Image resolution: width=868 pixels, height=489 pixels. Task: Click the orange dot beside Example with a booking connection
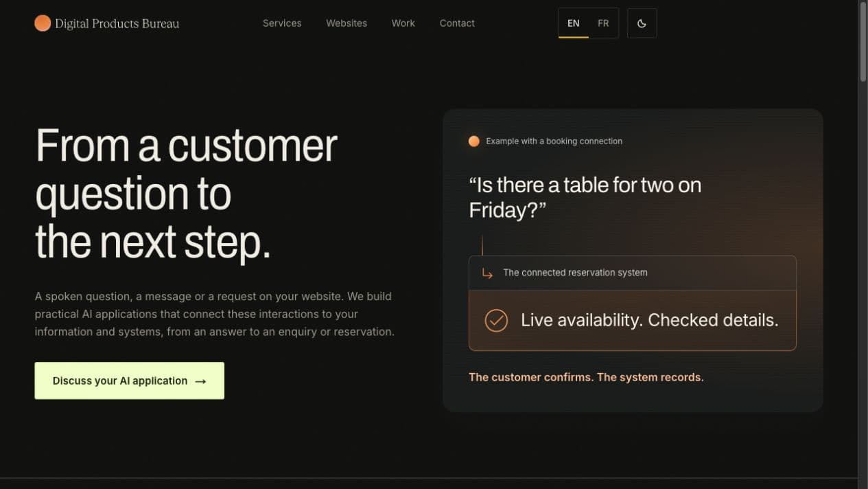473,141
